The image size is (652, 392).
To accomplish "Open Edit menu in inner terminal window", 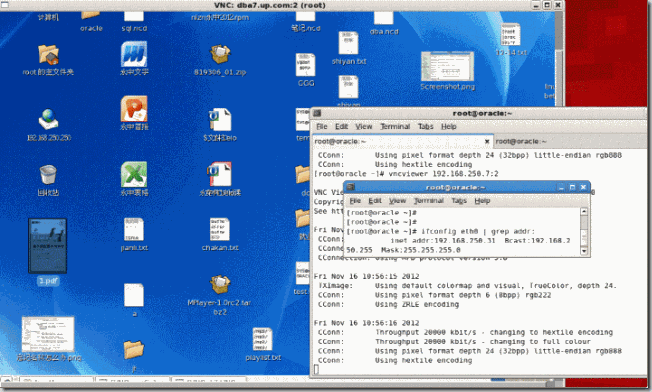I will click(375, 201).
